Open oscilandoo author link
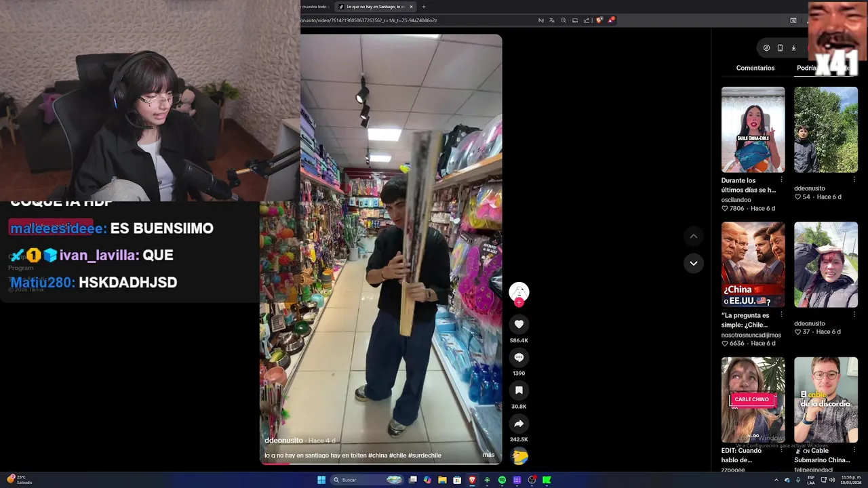 [x=736, y=200]
